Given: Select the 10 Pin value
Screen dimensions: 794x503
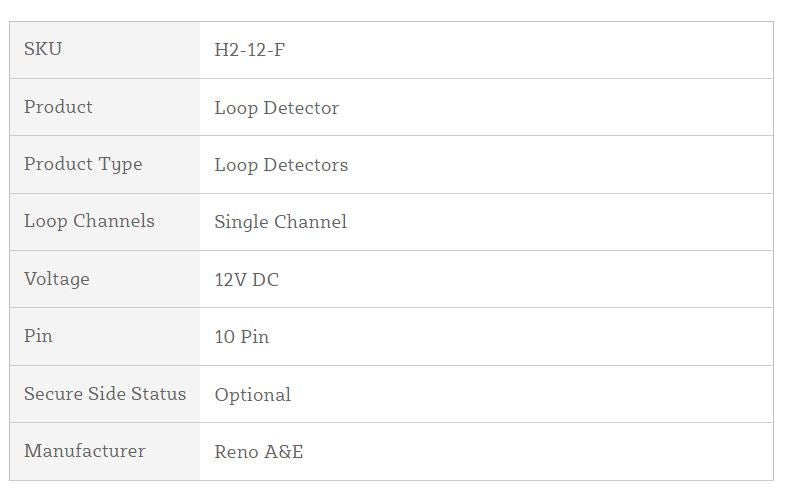Looking at the screenshot, I should [x=241, y=337].
